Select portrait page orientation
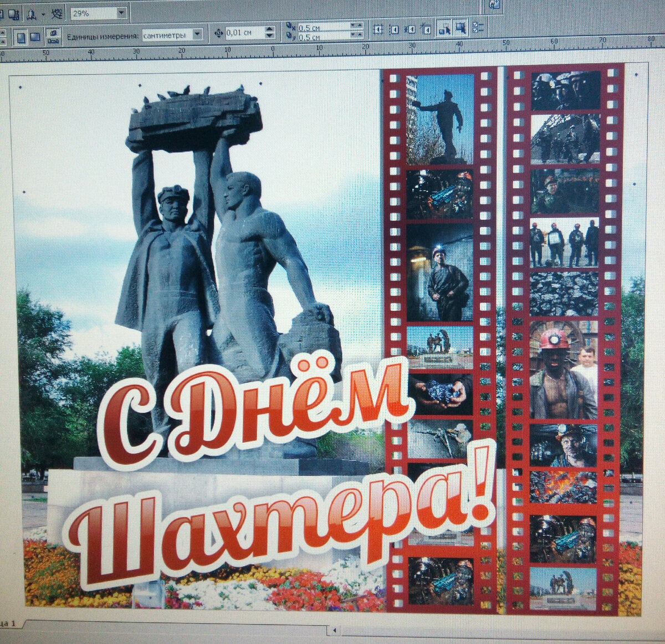The image size is (665, 644). pos(21,37)
